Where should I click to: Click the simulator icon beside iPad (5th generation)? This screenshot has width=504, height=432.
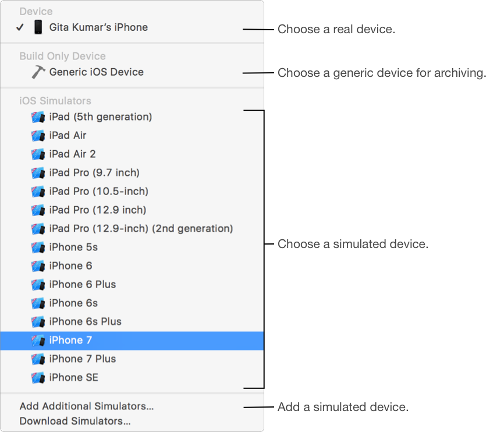pyautogui.click(x=38, y=117)
